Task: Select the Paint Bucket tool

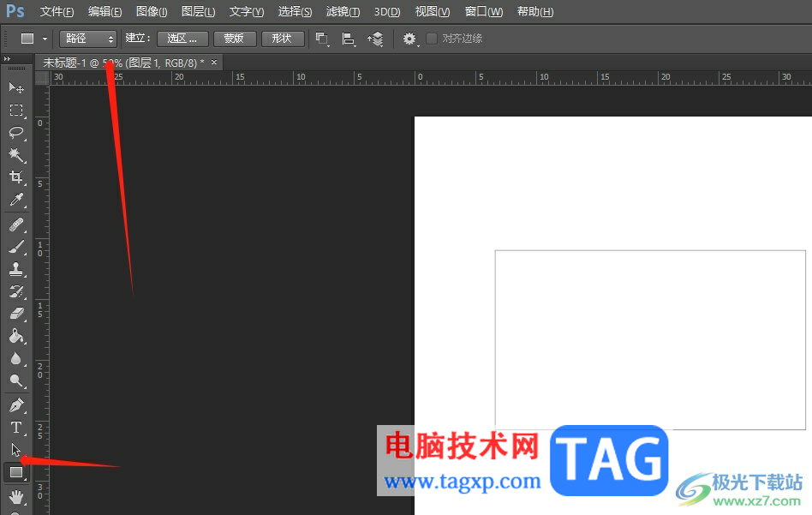Action: (x=16, y=336)
